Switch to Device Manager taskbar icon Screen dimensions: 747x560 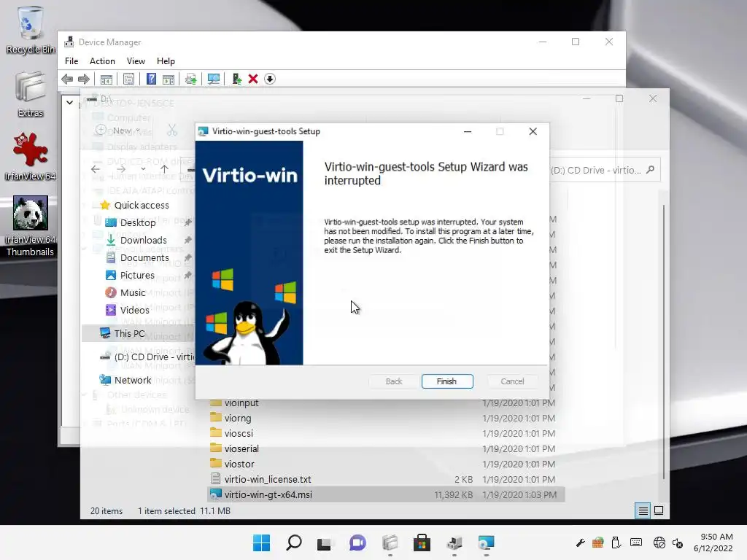[454, 542]
